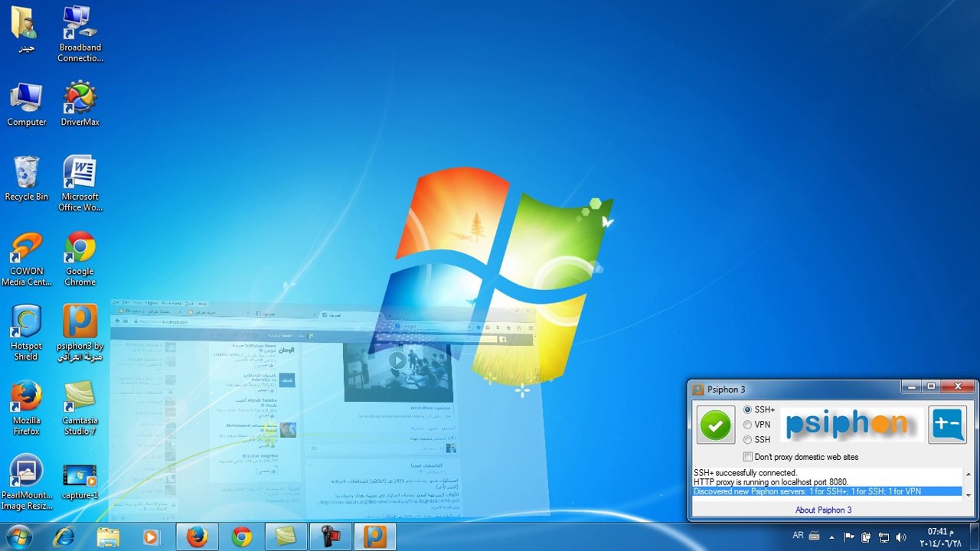This screenshot has width=980, height=551.
Task: Select the Broadband Connection desktop shortcut
Action: 80,34
